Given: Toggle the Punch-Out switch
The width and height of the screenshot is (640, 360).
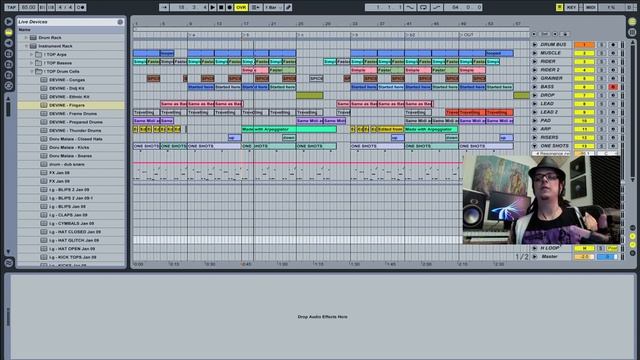Looking at the screenshot, I should 437,7.
